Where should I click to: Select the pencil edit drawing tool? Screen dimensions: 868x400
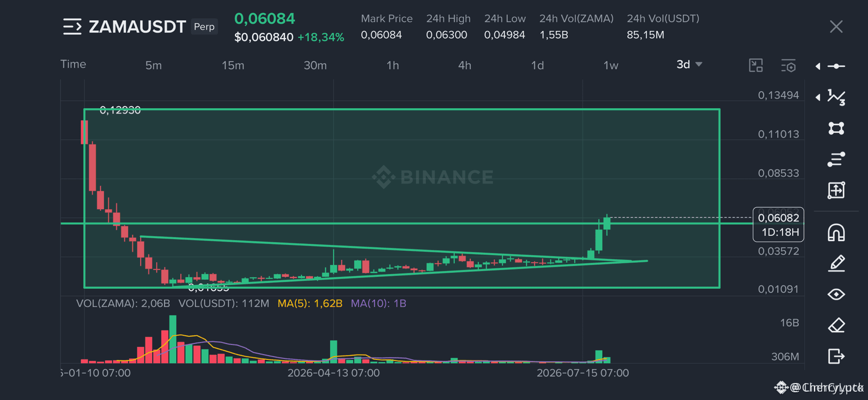(x=837, y=263)
